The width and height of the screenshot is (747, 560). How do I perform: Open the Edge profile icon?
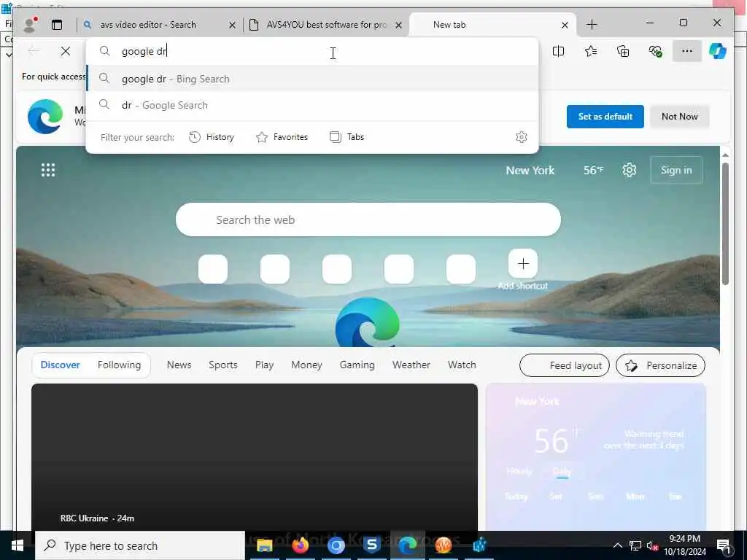tap(31, 25)
